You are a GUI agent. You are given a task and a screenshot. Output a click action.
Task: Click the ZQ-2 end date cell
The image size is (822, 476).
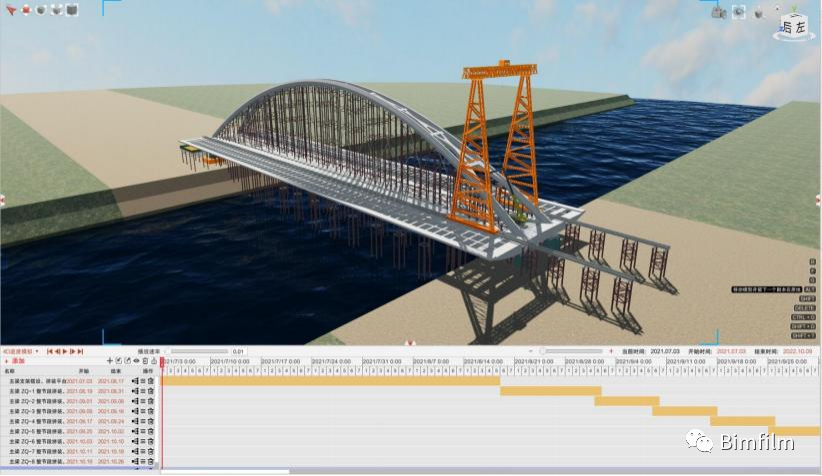(111, 401)
